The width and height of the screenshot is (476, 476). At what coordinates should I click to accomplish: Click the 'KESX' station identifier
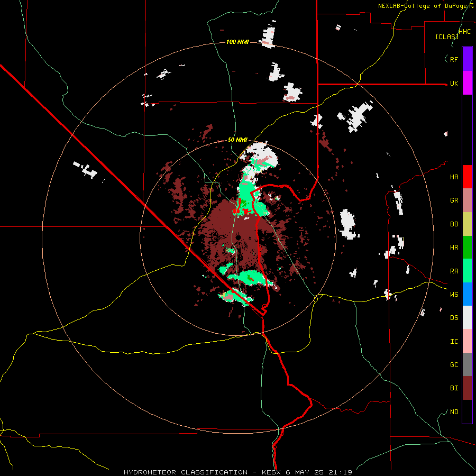point(271,472)
